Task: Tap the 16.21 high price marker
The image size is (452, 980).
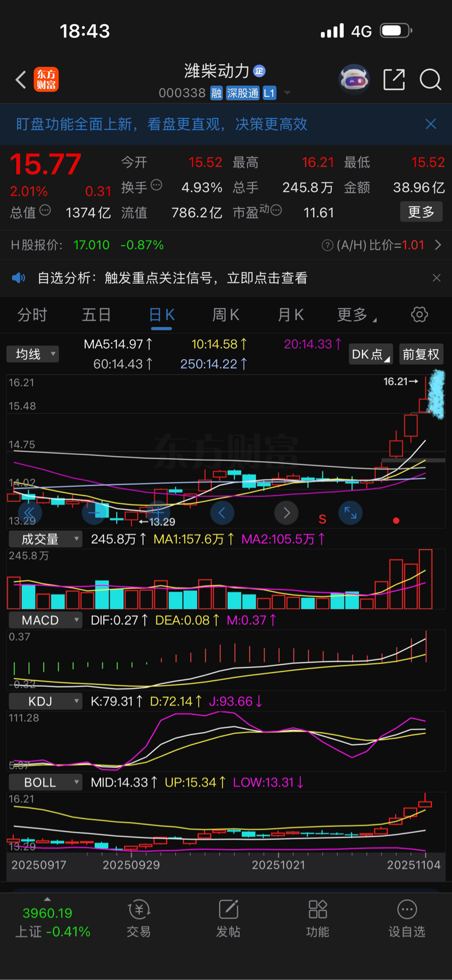Action: [x=401, y=381]
